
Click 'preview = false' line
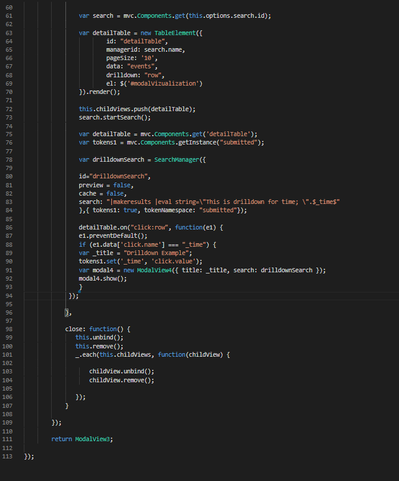pyautogui.click(x=106, y=185)
